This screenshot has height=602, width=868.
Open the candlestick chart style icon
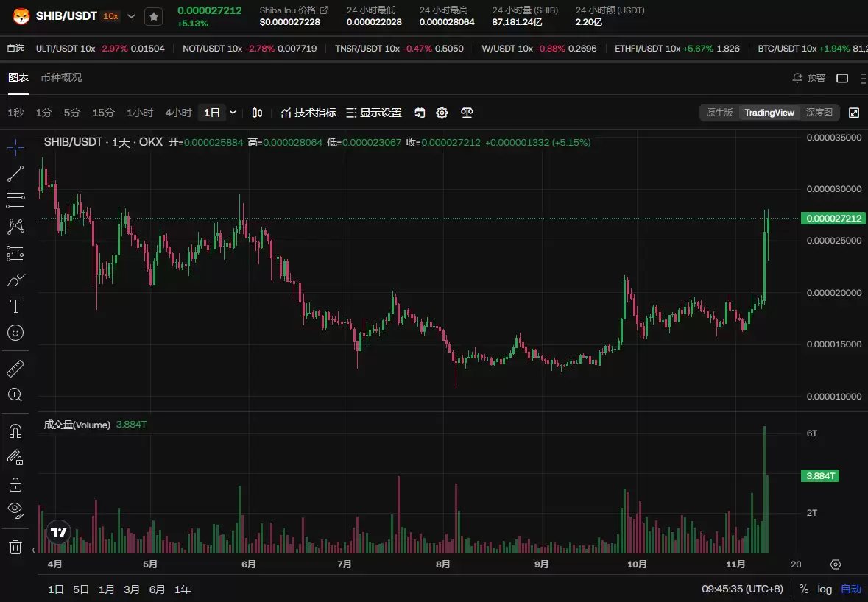click(257, 113)
